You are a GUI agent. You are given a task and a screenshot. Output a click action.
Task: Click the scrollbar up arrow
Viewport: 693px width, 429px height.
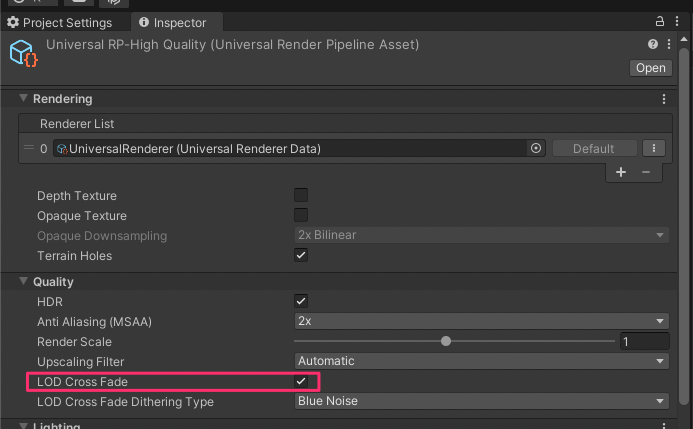684,39
